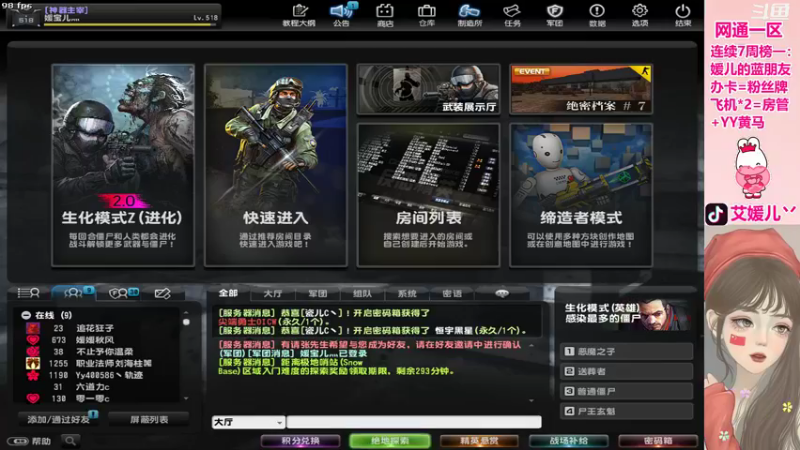The width and height of the screenshot is (800, 450).
Task: Click the friends list scroll-down arrow
Action: pos(186,398)
